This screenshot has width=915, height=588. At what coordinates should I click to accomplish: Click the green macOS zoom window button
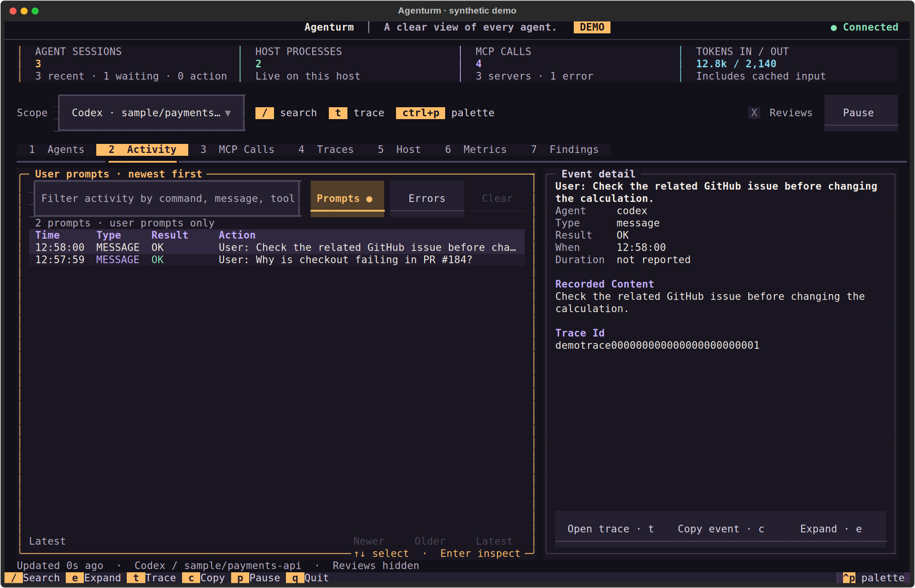tap(35, 11)
